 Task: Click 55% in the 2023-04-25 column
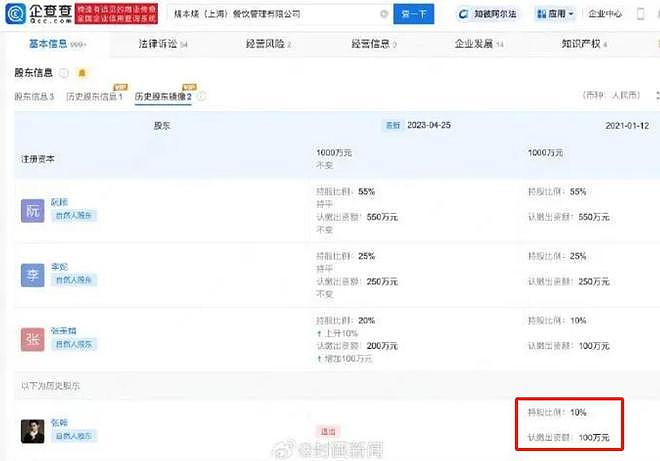pos(366,192)
